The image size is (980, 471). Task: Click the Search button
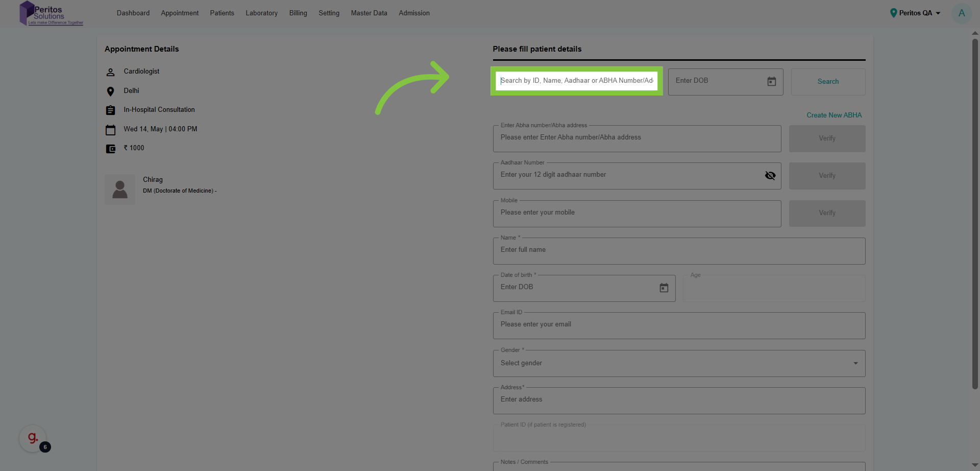tap(827, 81)
